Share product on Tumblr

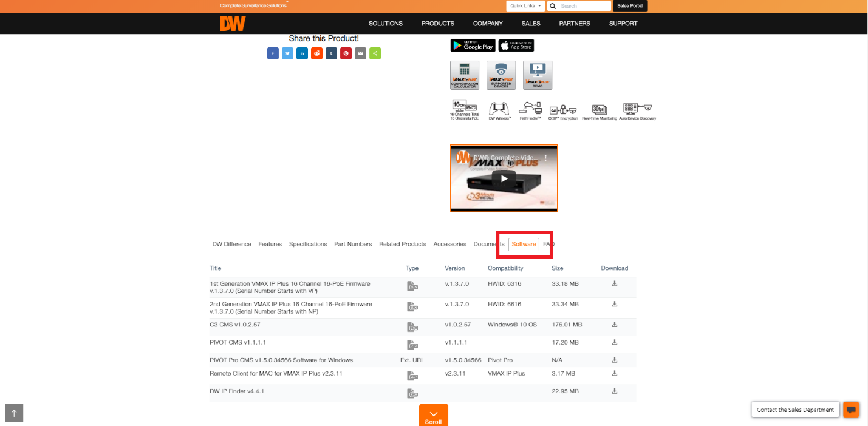[x=331, y=53]
